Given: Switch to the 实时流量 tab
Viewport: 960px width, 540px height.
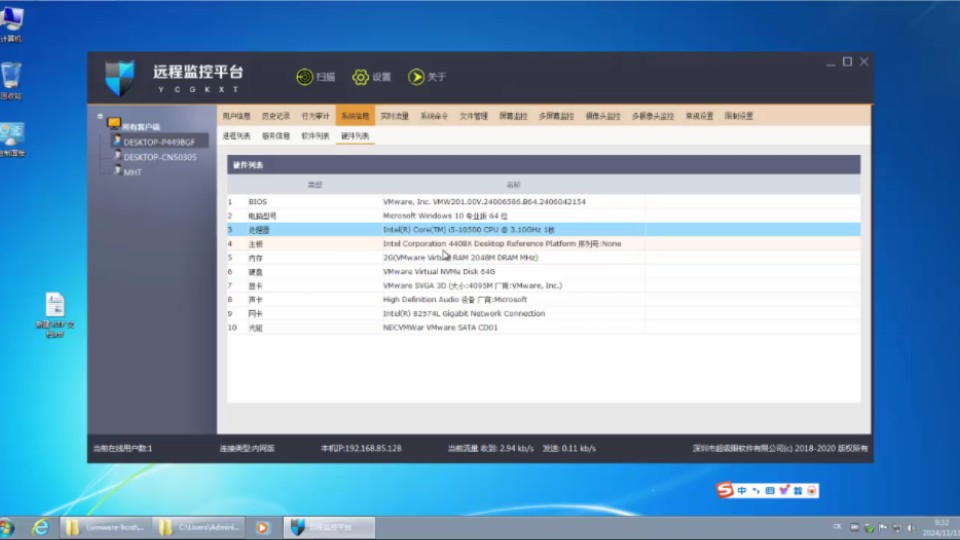Looking at the screenshot, I should tap(394, 116).
